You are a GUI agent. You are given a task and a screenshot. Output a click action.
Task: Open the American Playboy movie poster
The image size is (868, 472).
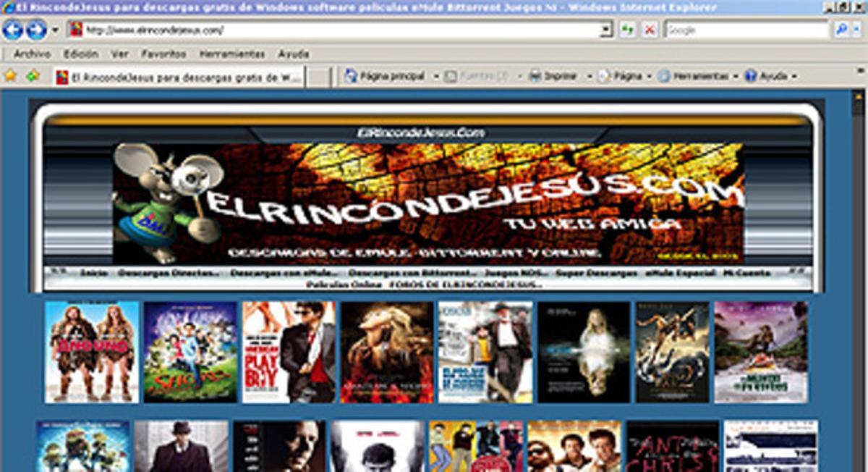point(289,352)
